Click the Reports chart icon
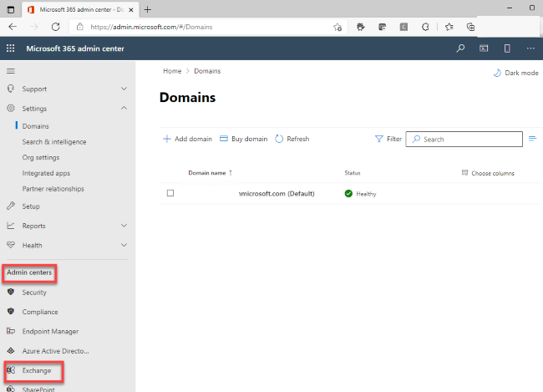Screen dimensions: 543x392 tap(11, 226)
